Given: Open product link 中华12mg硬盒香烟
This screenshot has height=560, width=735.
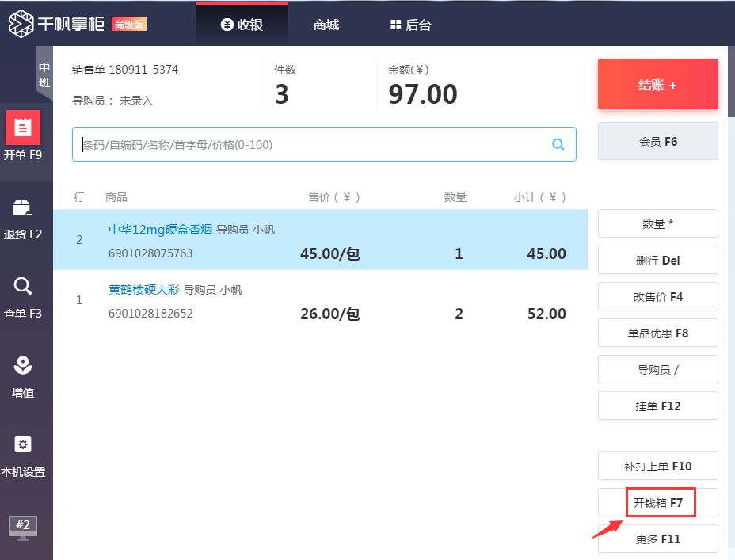Looking at the screenshot, I should tap(160, 229).
